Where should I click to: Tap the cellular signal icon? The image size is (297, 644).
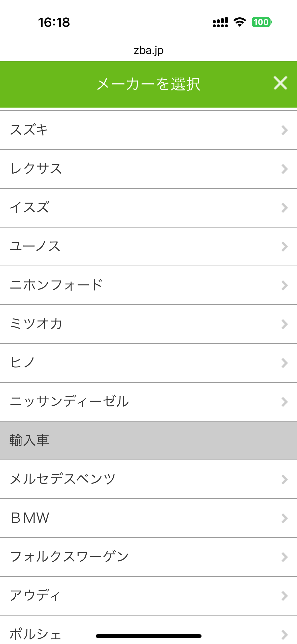[x=220, y=22]
